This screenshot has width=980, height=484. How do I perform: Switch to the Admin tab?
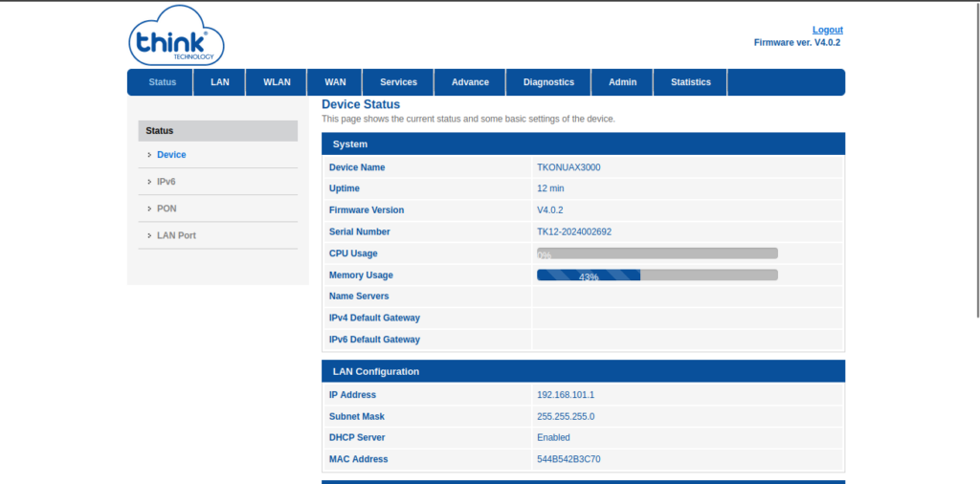coord(622,82)
